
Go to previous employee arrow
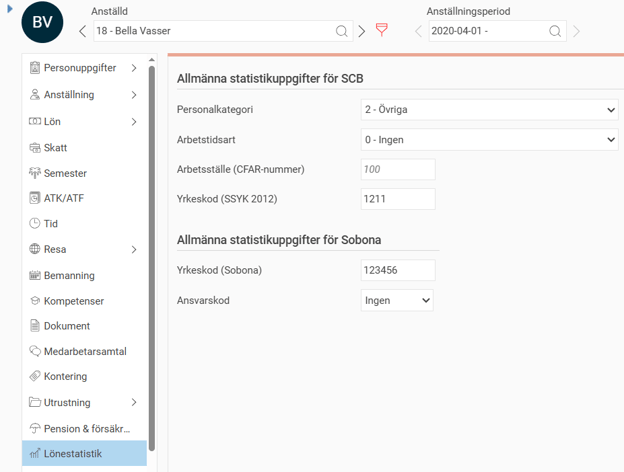[x=83, y=31]
